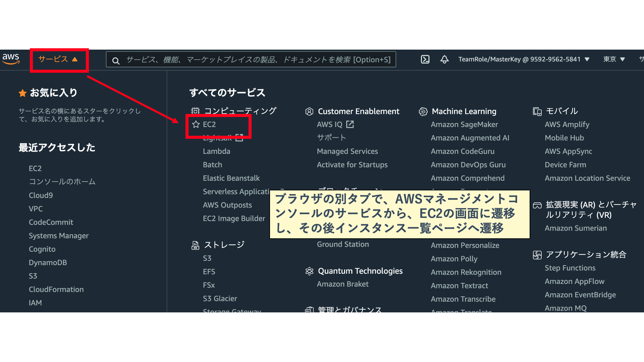Open the notifications bell icon
This screenshot has width=644, height=362.
click(x=444, y=59)
